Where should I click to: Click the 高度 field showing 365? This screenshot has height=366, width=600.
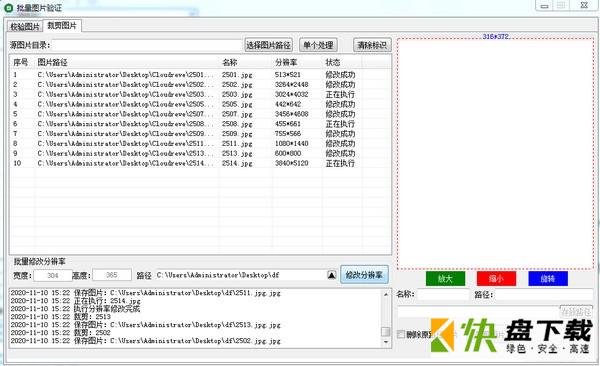point(112,275)
